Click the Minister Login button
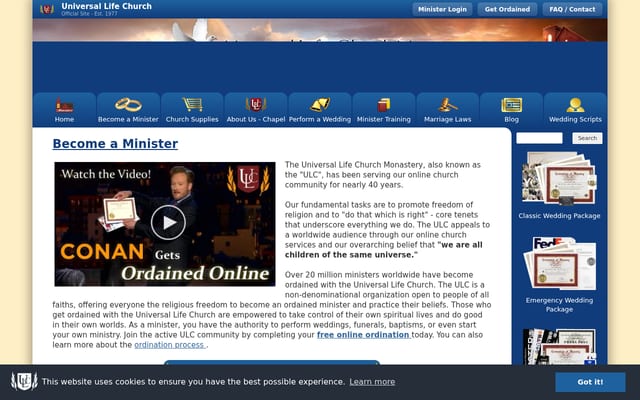This screenshot has height=400, width=640. pyautogui.click(x=442, y=9)
